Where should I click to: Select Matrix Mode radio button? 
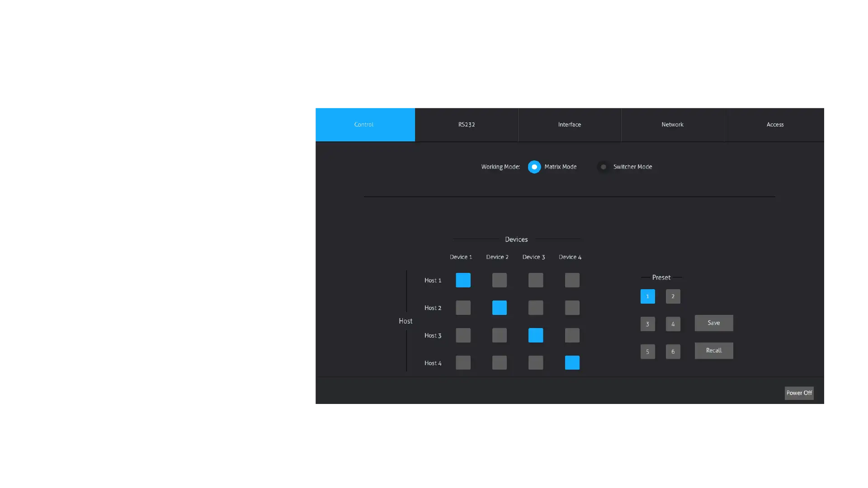tap(534, 167)
